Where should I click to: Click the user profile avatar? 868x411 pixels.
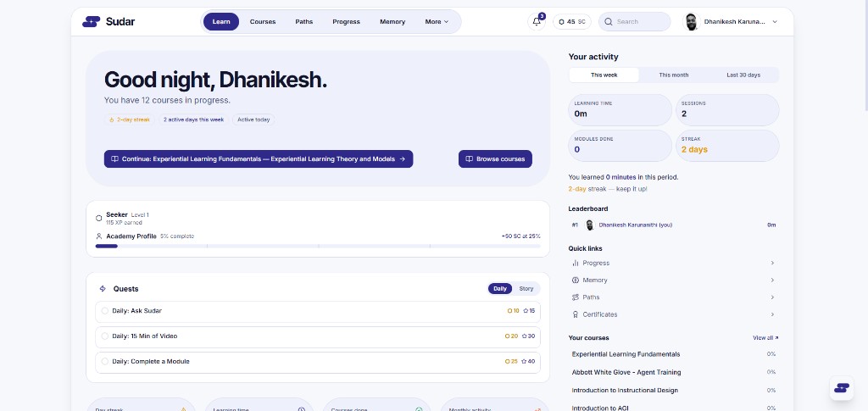point(692,21)
